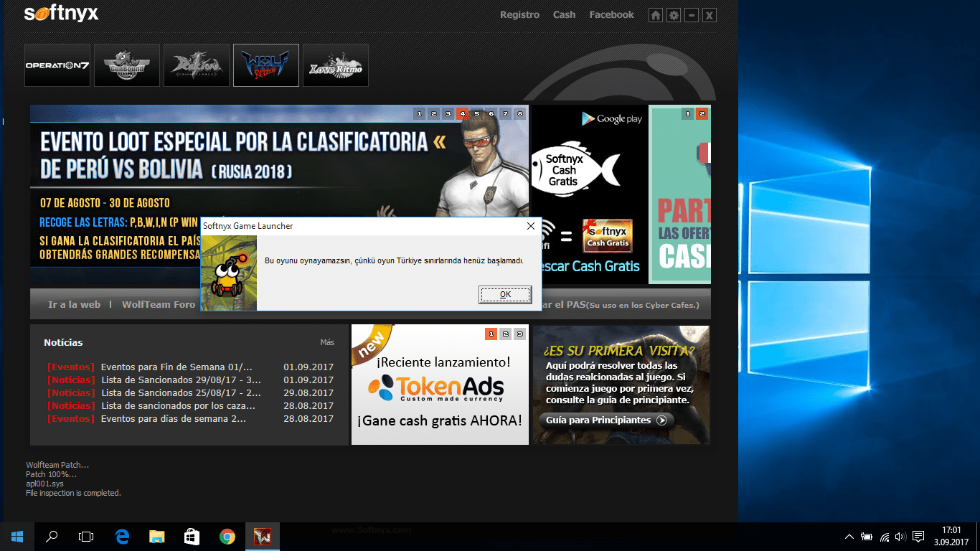
Task: Open the Wi-Fi network tray icon
Action: coord(885,537)
